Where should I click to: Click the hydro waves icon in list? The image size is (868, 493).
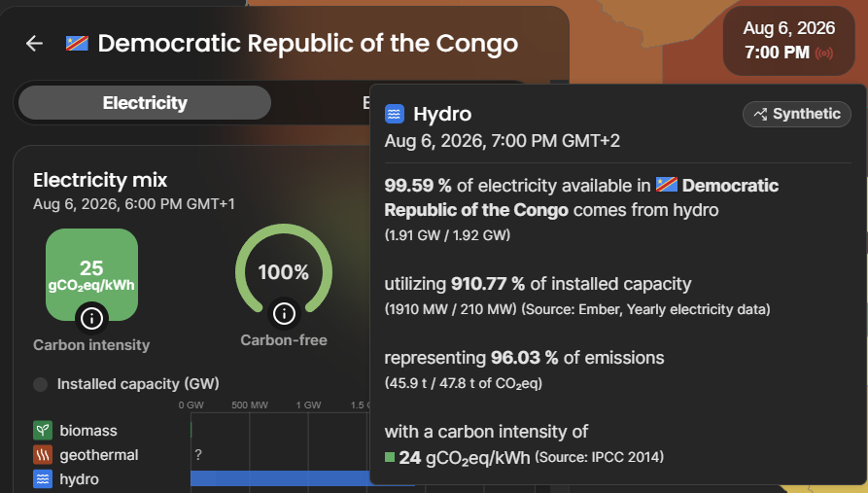[x=43, y=479]
